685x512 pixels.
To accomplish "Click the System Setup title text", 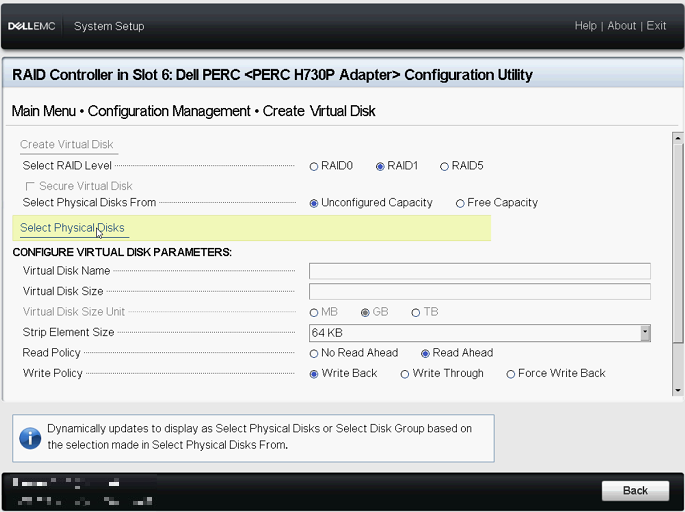I will (109, 26).
